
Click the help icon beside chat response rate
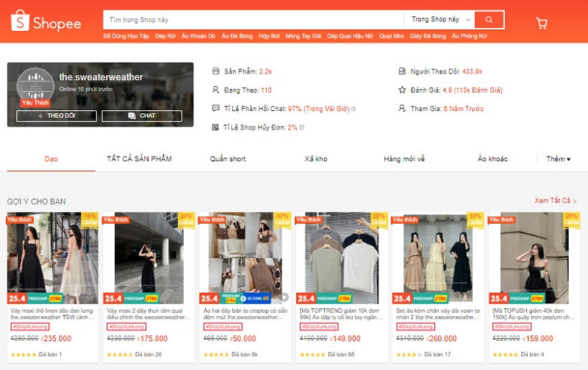[x=354, y=109]
